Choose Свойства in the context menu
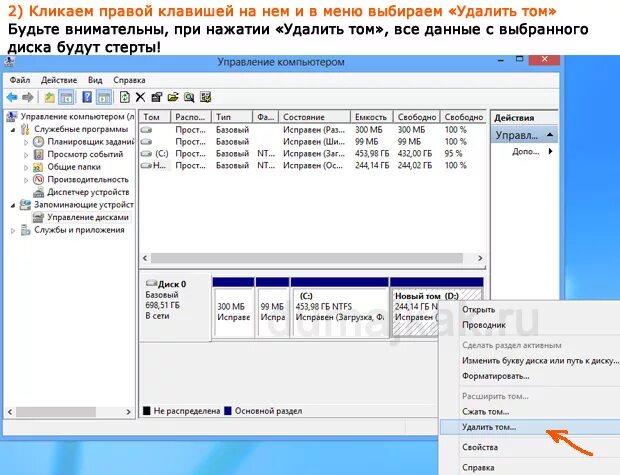The image size is (620, 475). [x=480, y=447]
